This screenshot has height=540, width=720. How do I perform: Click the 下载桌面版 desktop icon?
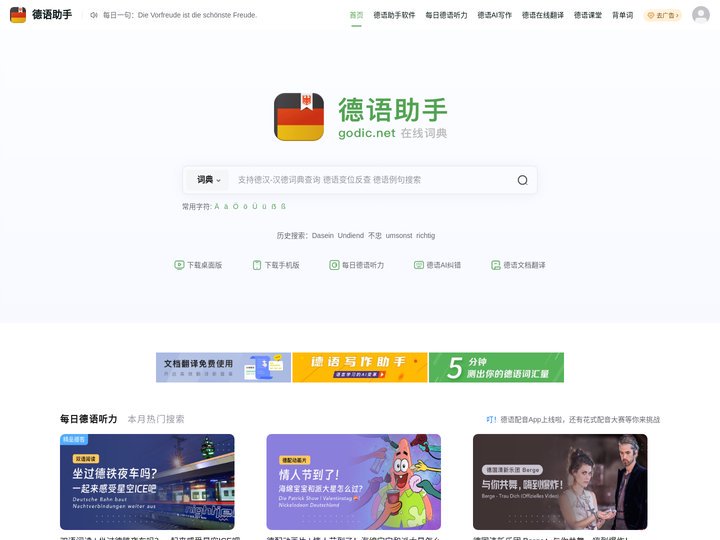[x=179, y=265]
